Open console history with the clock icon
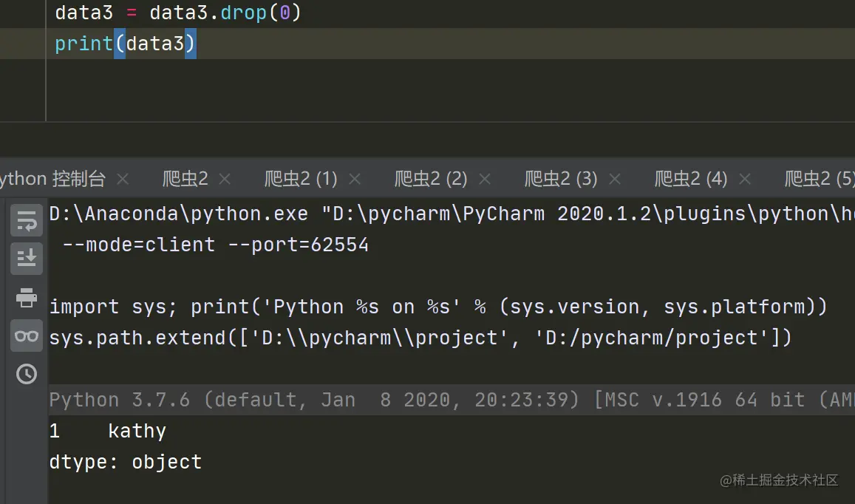855x504 pixels. pos(27,374)
